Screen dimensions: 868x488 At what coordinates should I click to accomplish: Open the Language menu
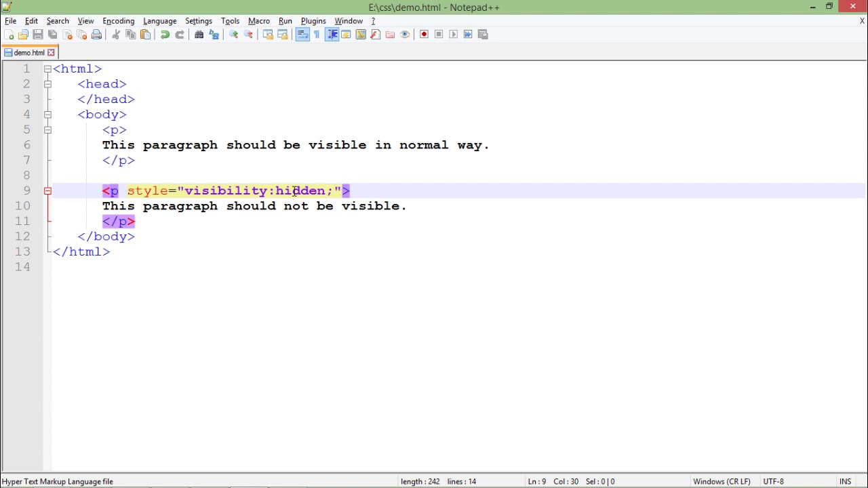(160, 21)
